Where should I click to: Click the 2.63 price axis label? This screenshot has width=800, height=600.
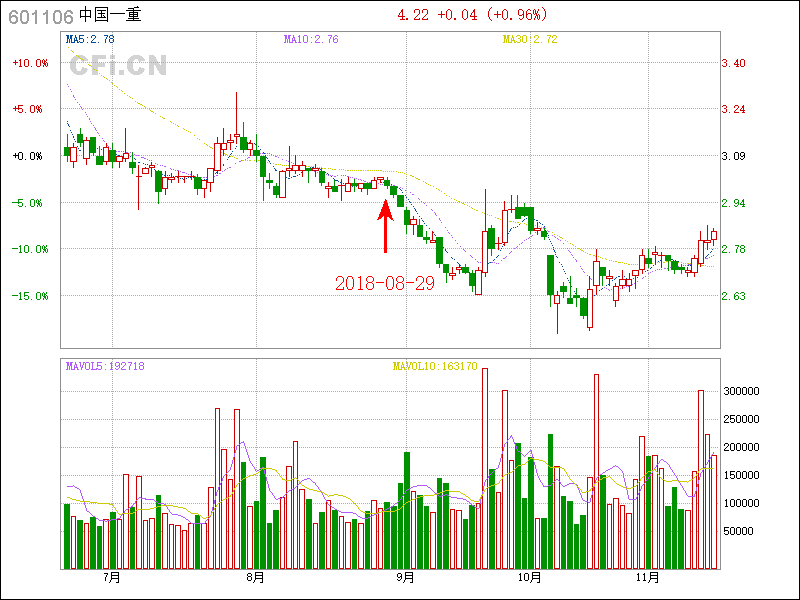(733, 296)
